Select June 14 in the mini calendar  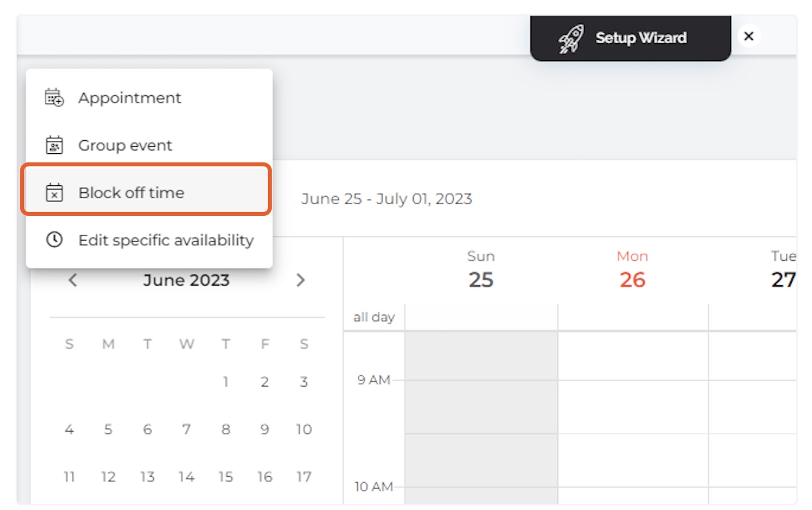[x=186, y=477]
